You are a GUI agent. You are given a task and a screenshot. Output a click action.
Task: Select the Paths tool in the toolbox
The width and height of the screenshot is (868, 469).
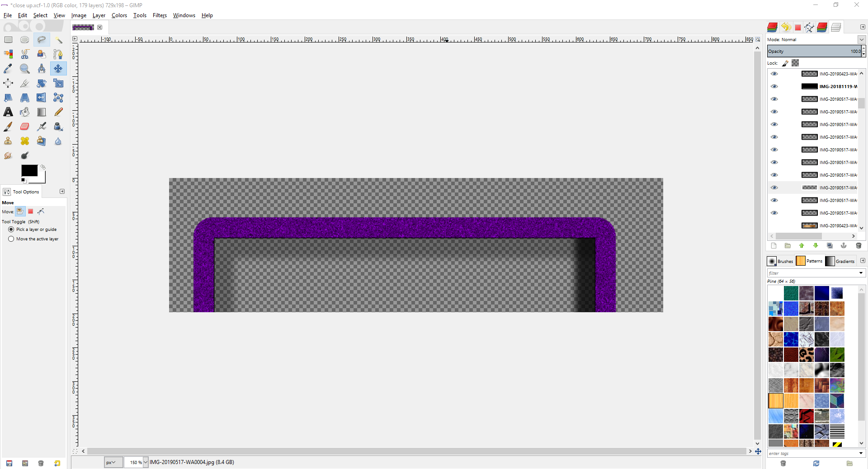pos(58,54)
